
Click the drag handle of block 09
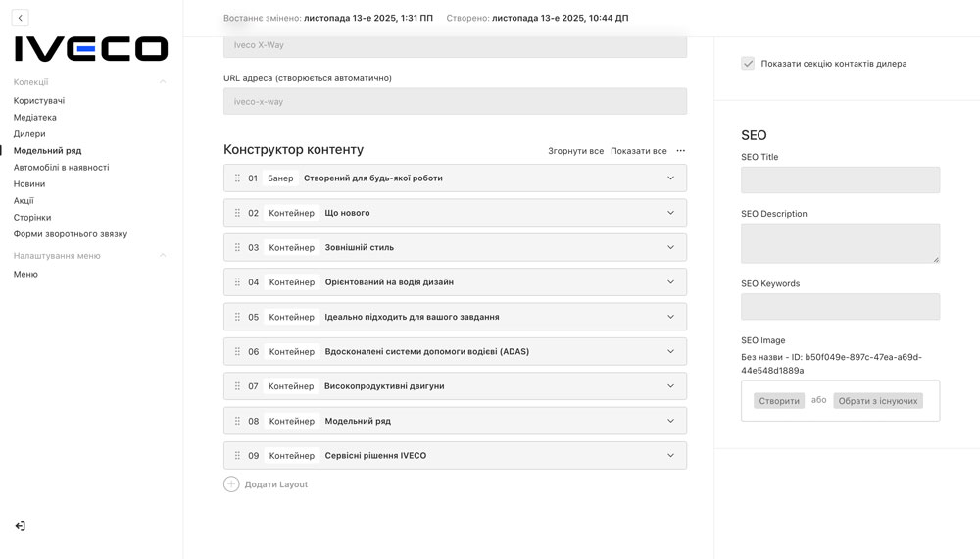pyautogui.click(x=237, y=456)
